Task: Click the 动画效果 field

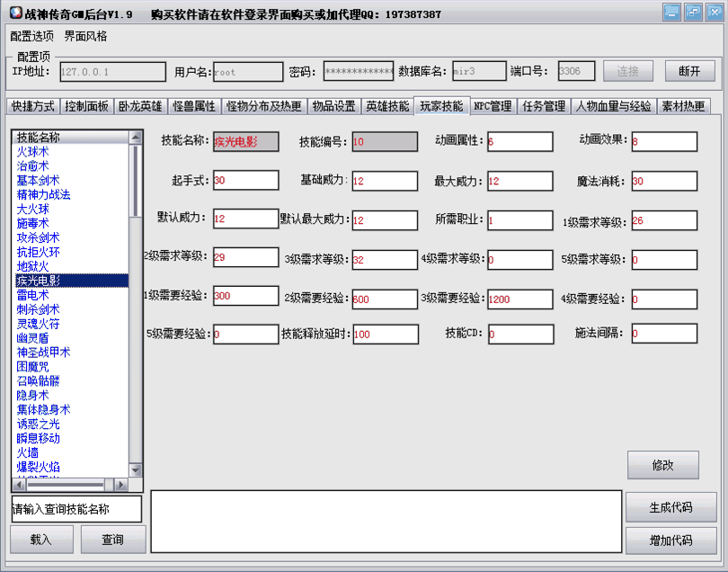Action: tap(664, 142)
